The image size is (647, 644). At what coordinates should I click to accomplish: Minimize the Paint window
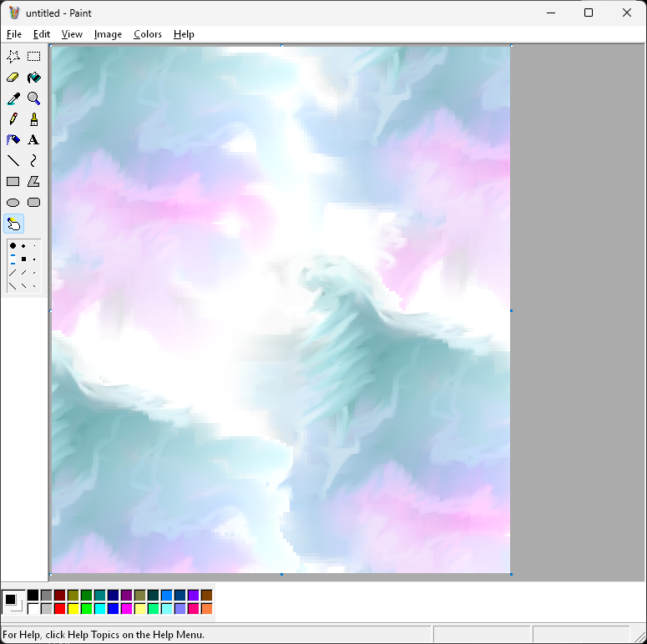[551, 13]
